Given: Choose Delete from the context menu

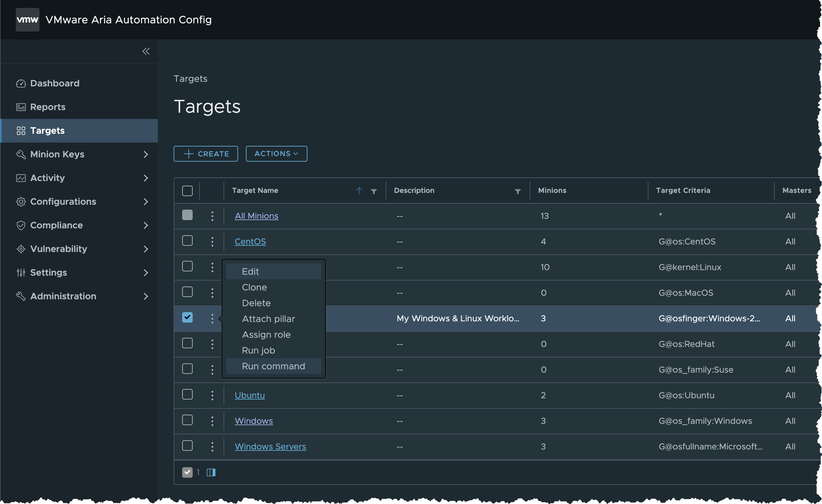Looking at the screenshot, I should click(274, 303).
